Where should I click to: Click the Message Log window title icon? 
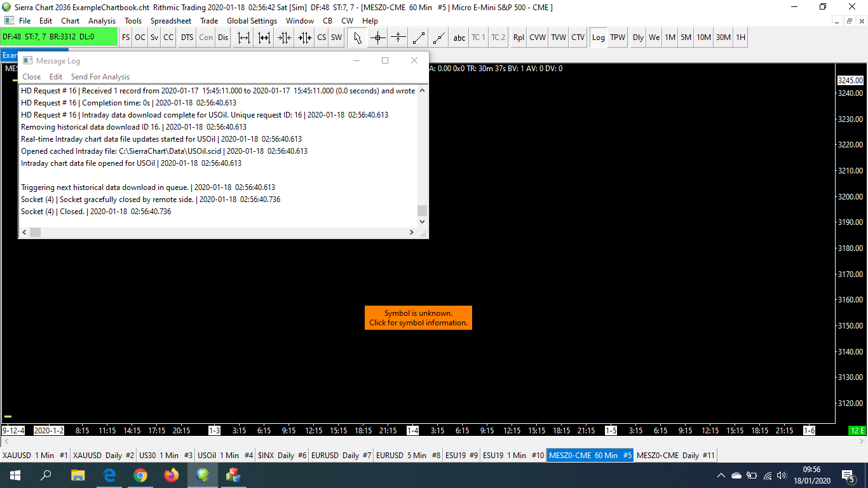pos(27,60)
